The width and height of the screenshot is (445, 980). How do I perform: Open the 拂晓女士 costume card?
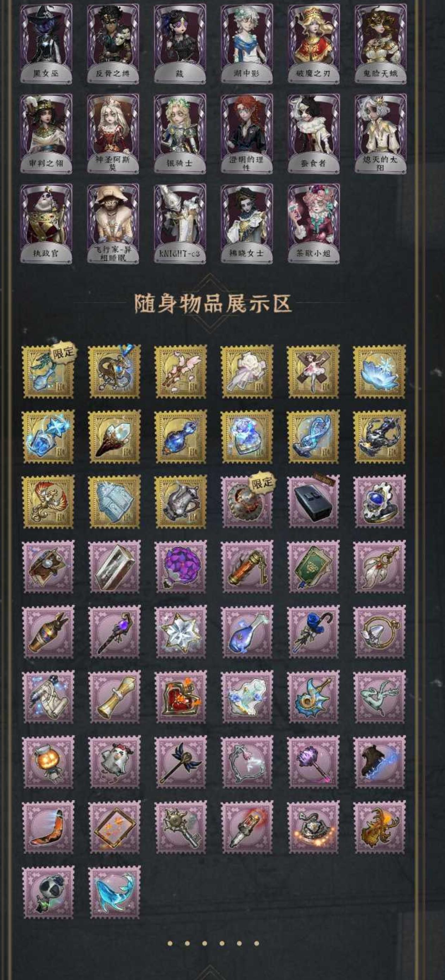247,223
